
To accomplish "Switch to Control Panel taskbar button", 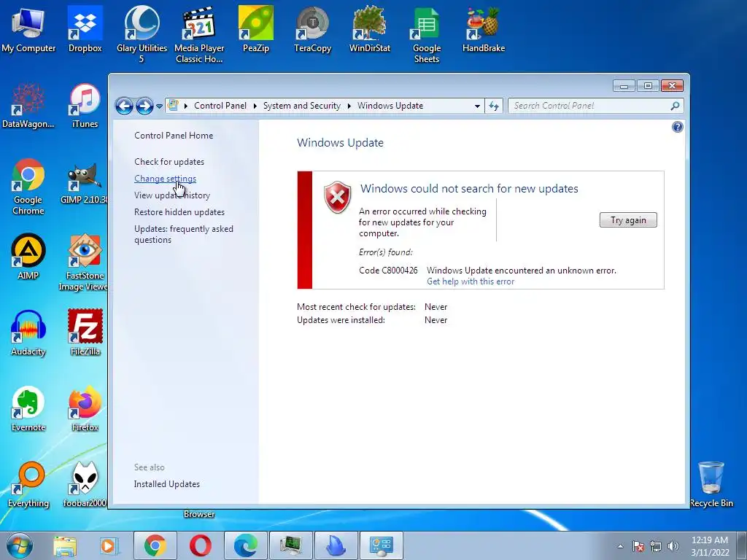I will click(x=381, y=545).
